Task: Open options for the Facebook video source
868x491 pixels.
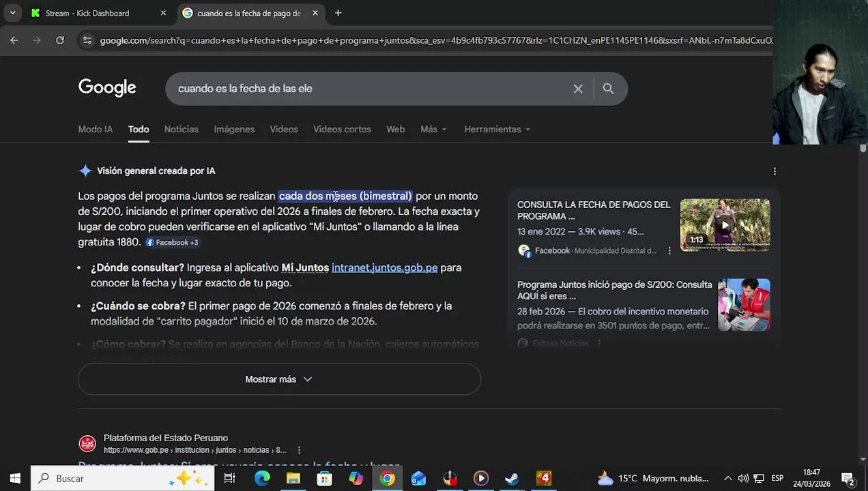Action: (x=669, y=251)
